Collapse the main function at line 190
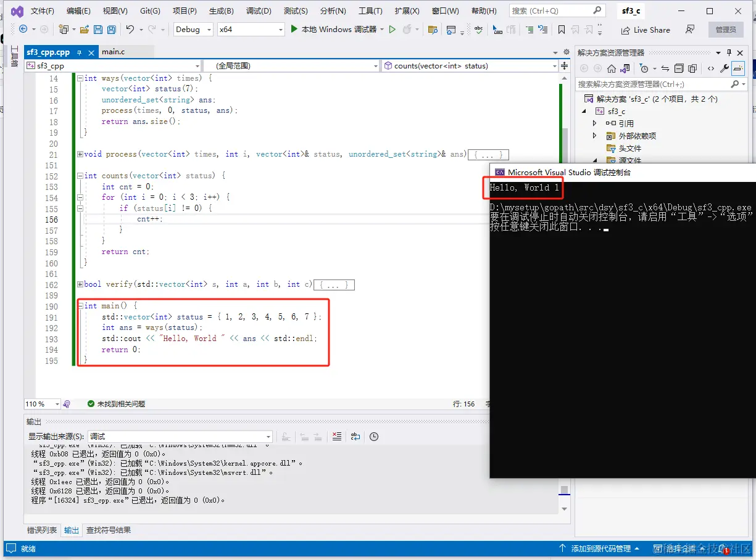This screenshot has width=756, height=560. coord(80,306)
